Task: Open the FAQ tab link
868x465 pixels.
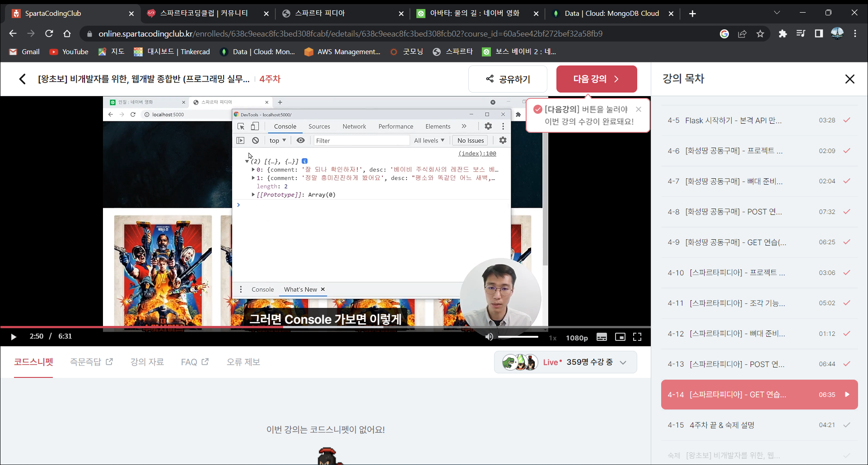Action: click(x=195, y=362)
